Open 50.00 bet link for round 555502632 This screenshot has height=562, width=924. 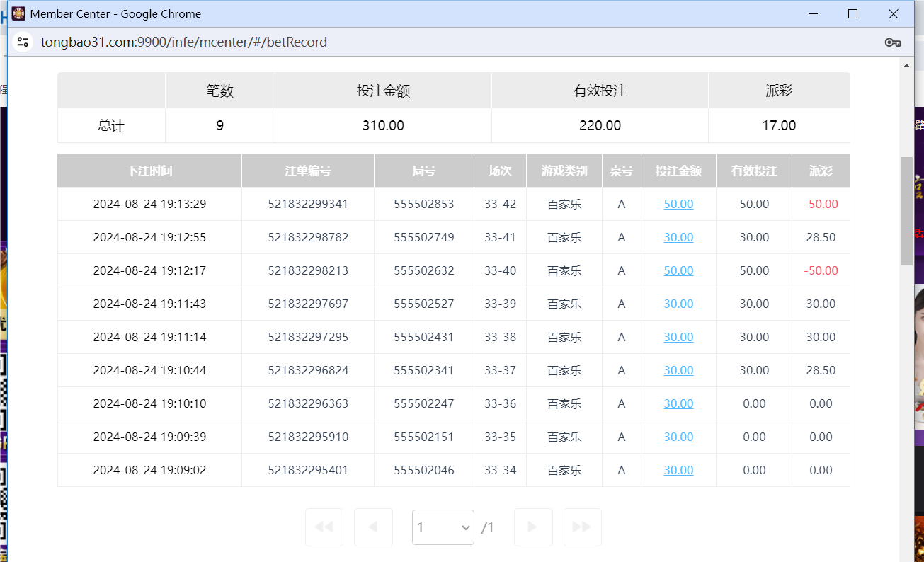point(678,270)
